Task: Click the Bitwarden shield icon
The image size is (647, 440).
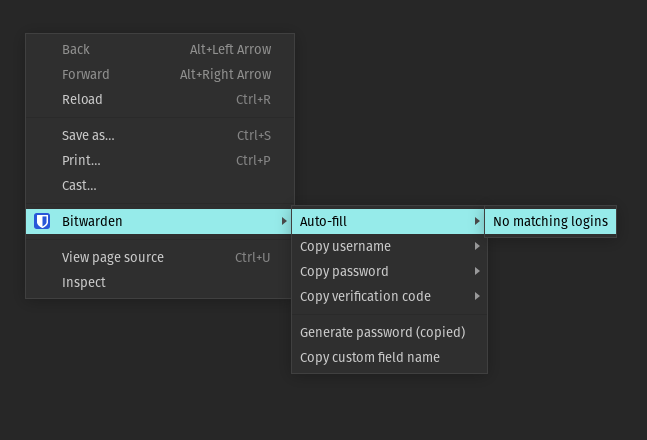Action: tap(42, 221)
